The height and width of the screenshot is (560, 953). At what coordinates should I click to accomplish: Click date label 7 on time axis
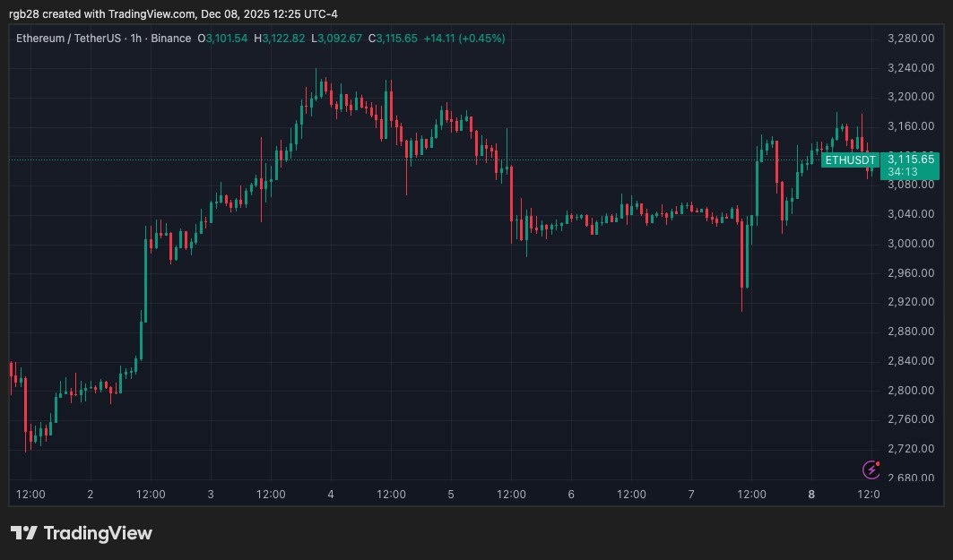point(691,495)
